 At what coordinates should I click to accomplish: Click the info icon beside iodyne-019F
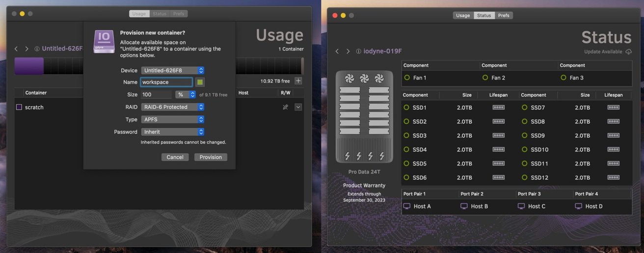pyautogui.click(x=358, y=51)
